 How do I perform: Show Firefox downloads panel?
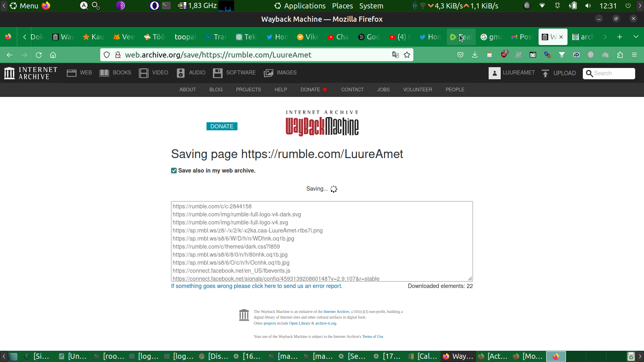pos(475,55)
